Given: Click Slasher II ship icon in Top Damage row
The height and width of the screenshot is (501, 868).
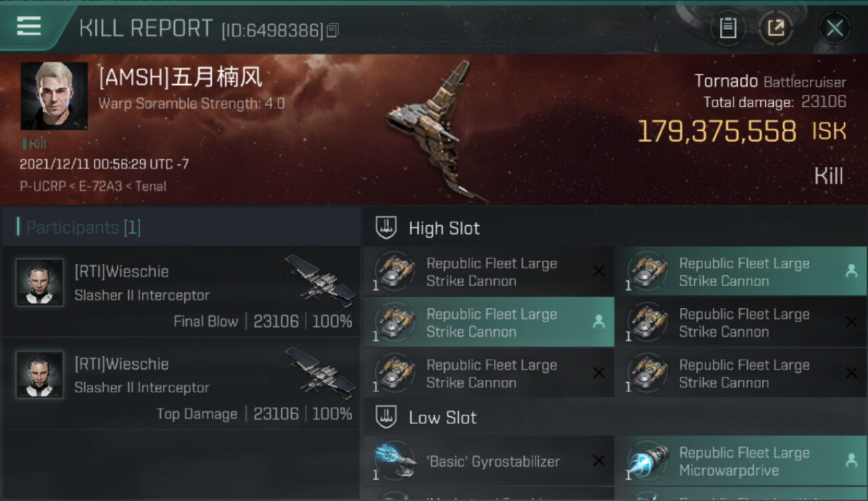Looking at the screenshot, I should click(x=320, y=372).
